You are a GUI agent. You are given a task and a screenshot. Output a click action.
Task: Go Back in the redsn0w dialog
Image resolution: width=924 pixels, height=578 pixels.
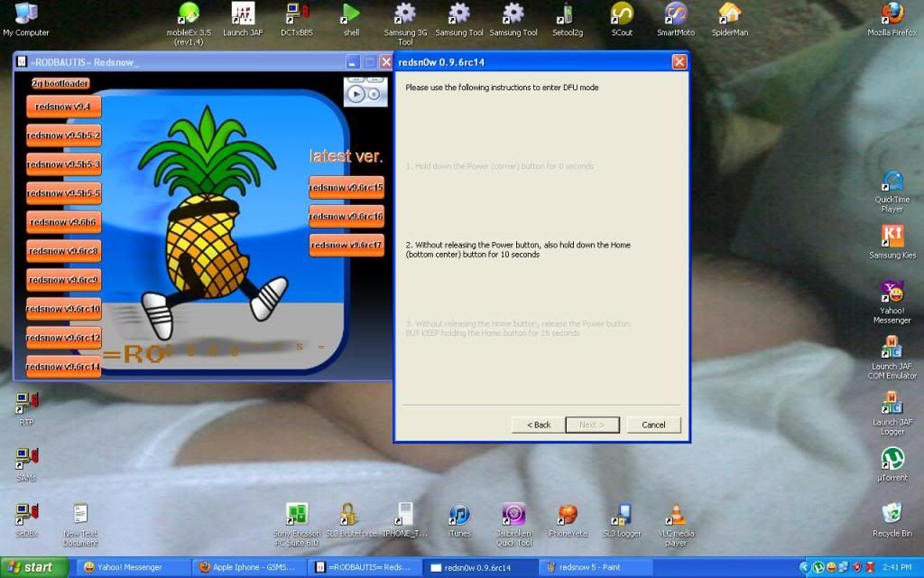[x=538, y=424]
